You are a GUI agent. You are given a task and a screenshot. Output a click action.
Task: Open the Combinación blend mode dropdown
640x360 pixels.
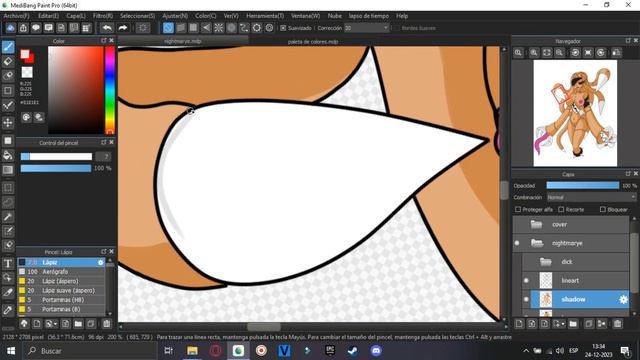click(x=591, y=197)
